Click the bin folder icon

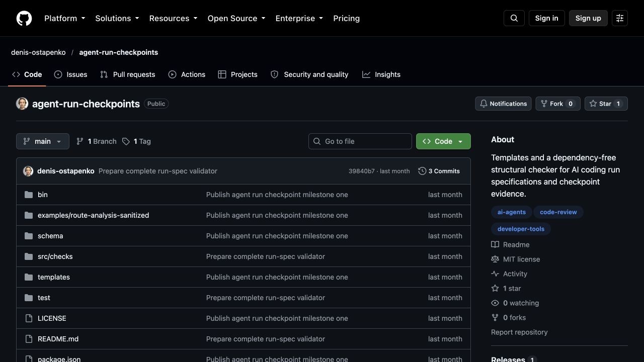point(29,195)
